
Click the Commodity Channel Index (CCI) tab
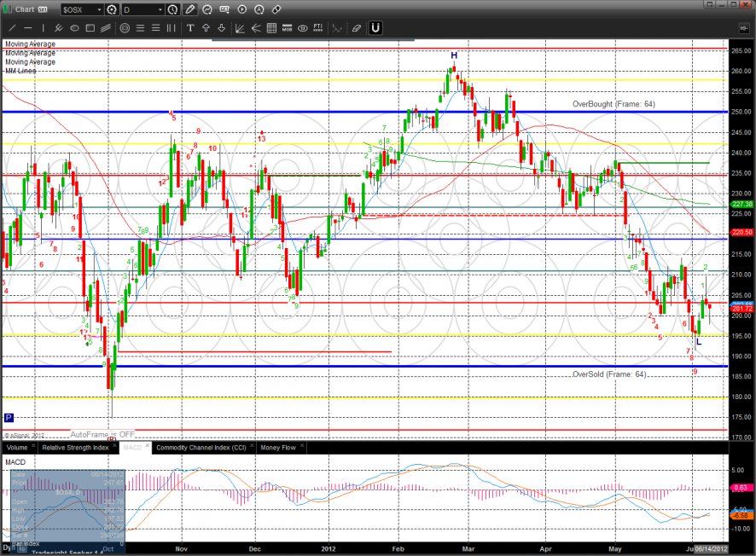pos(201,447)
